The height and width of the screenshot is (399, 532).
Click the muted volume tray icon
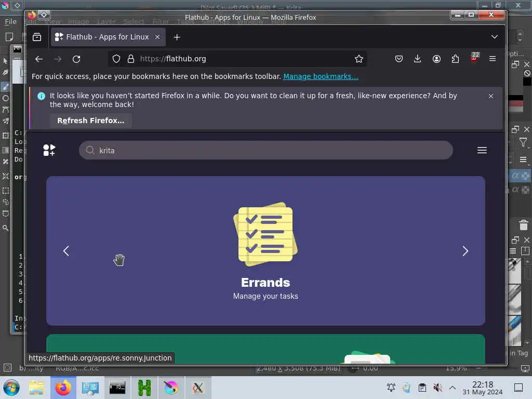pos(437,388)
